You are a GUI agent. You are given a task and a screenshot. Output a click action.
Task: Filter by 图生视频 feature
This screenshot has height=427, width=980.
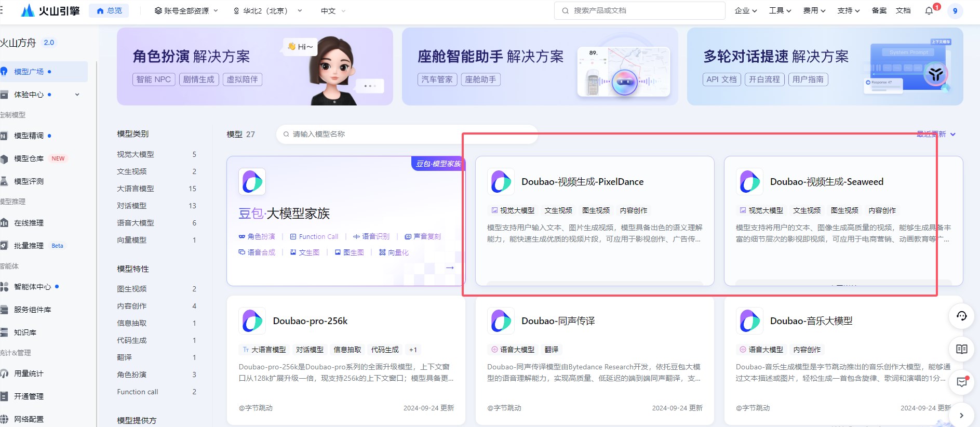pyautogui.click(x=157, y=289)
